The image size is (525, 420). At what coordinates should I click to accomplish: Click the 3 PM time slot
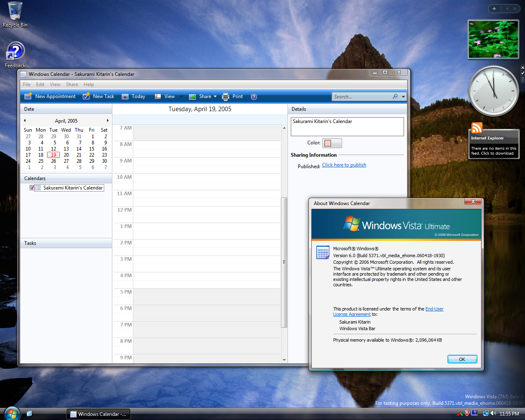(207, 264)
